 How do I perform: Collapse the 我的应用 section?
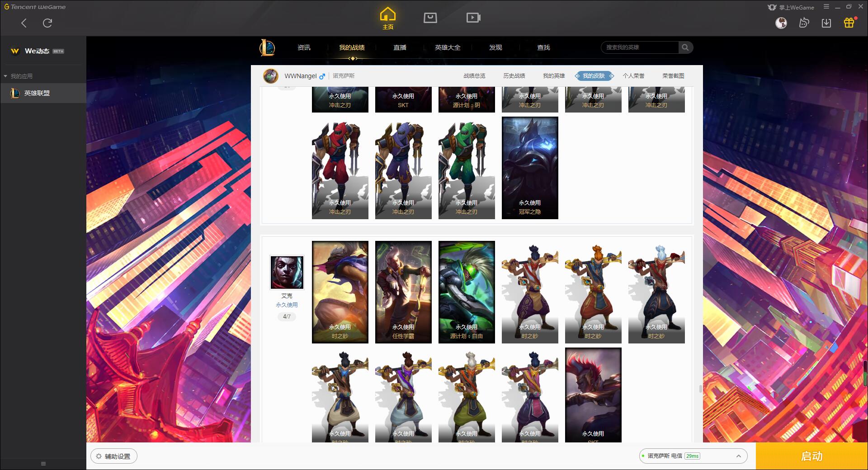point(5,76)
